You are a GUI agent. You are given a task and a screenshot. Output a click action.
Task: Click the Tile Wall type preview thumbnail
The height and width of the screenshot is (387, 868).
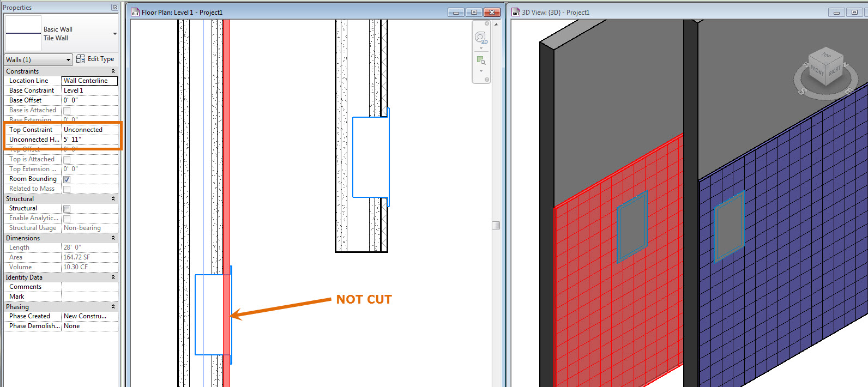[23, 33]
